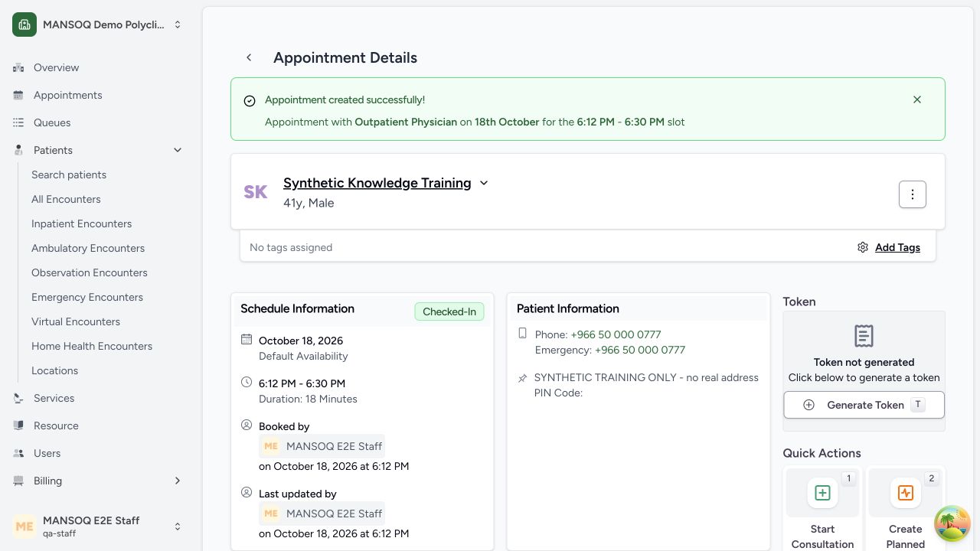Screen dimensions: 980x551
Task: Open Locations under Patients
Action: 54,370
